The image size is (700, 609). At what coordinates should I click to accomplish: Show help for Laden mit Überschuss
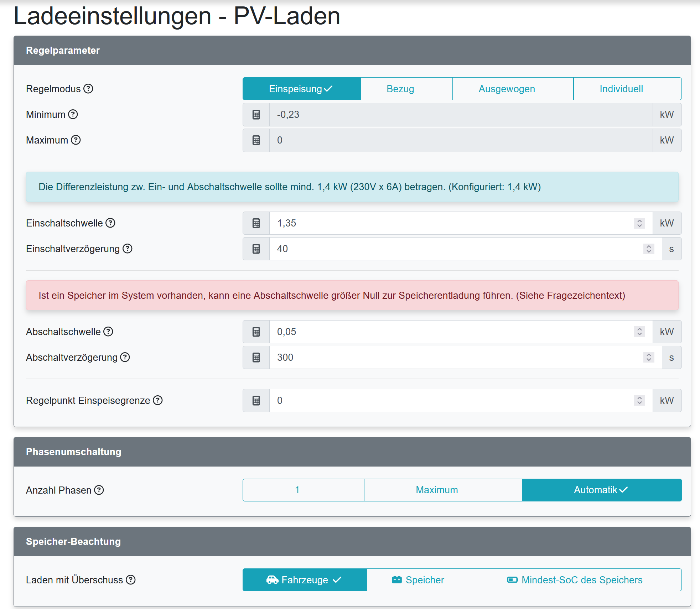(x=131, y=580)
